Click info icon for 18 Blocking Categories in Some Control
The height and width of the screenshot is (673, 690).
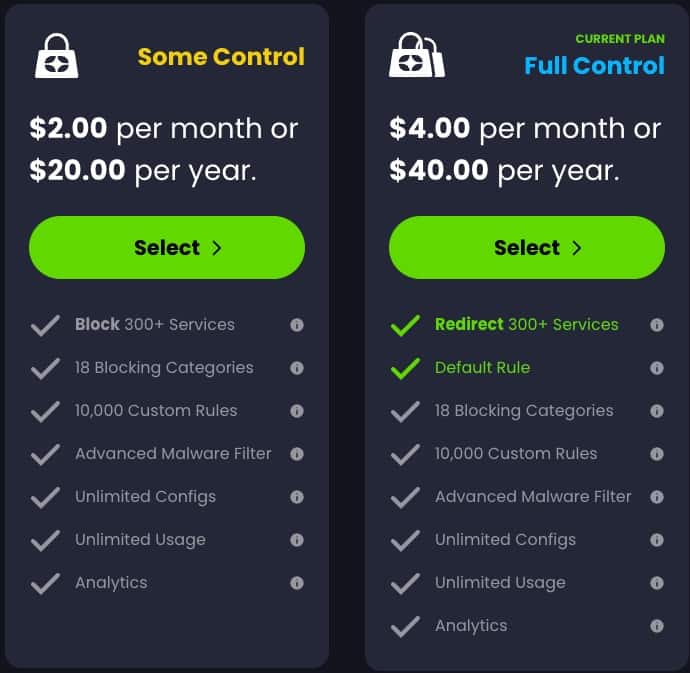(297, 368)
